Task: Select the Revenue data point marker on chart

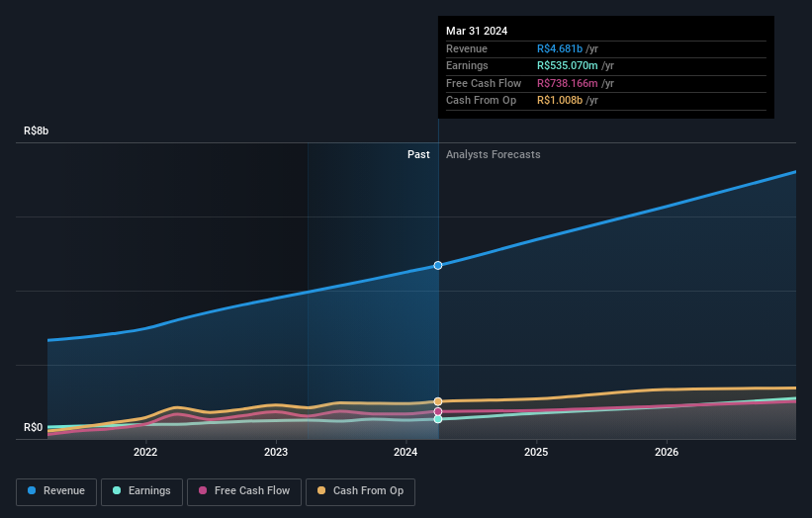Action: point(438,266)
